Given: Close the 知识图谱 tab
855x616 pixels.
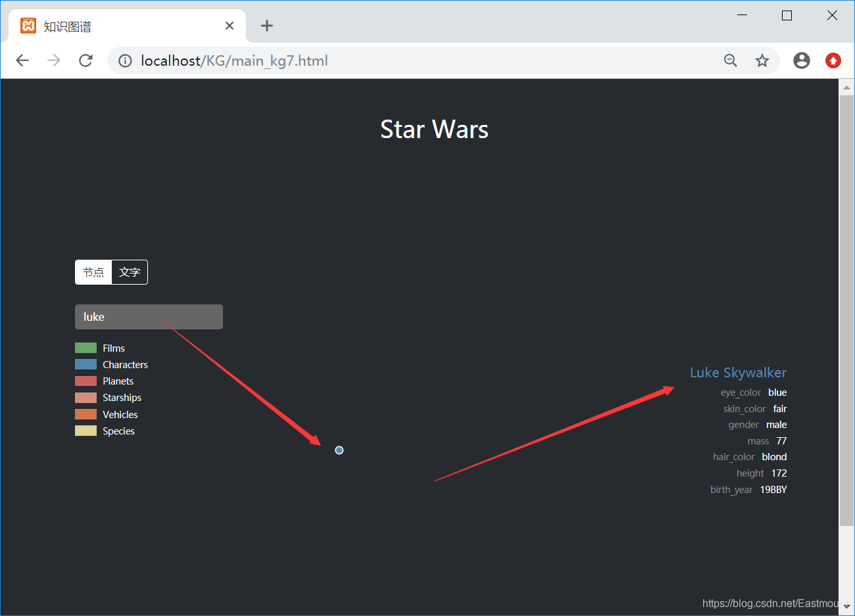Looking at the screenshot, I should click(x=230, y=26).
